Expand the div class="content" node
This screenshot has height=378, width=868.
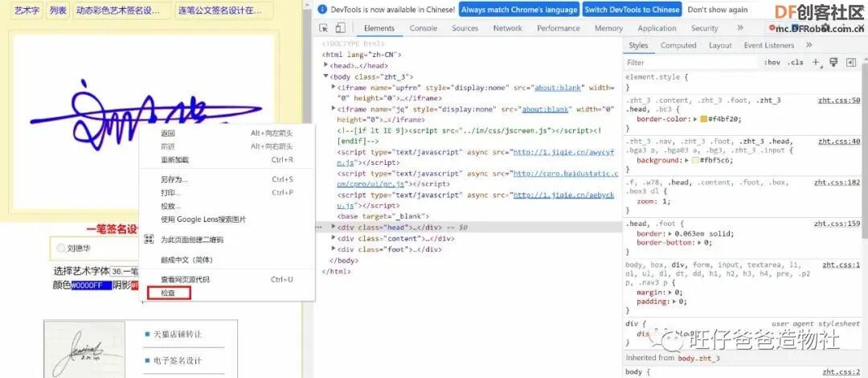click(x=334, y=238)
